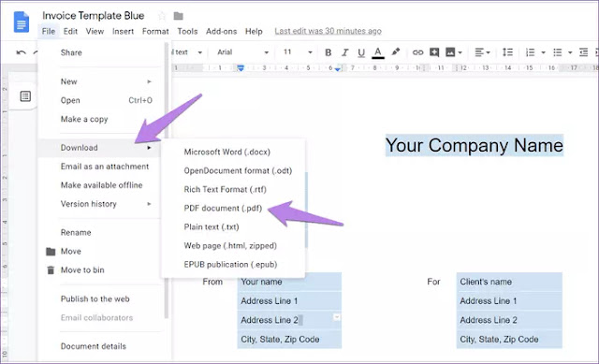Screen dimensions: 599x364
Task: Open the Insert menu
Action: (123, 31)
